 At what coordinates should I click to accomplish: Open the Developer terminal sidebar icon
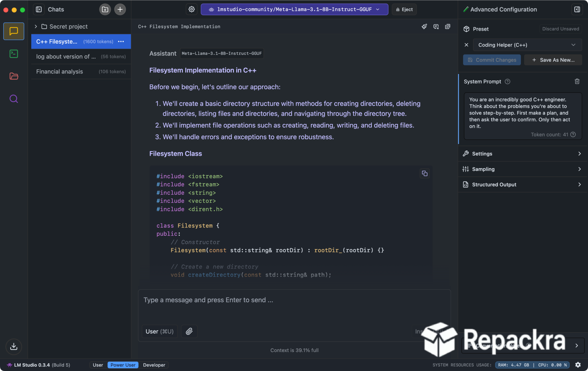click(x=14, y=54)
